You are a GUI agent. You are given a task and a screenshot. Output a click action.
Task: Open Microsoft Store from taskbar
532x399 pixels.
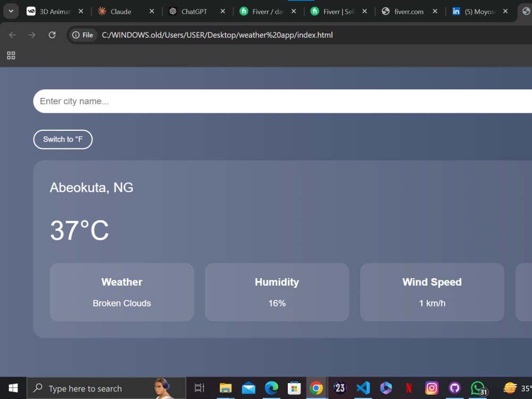294,388
